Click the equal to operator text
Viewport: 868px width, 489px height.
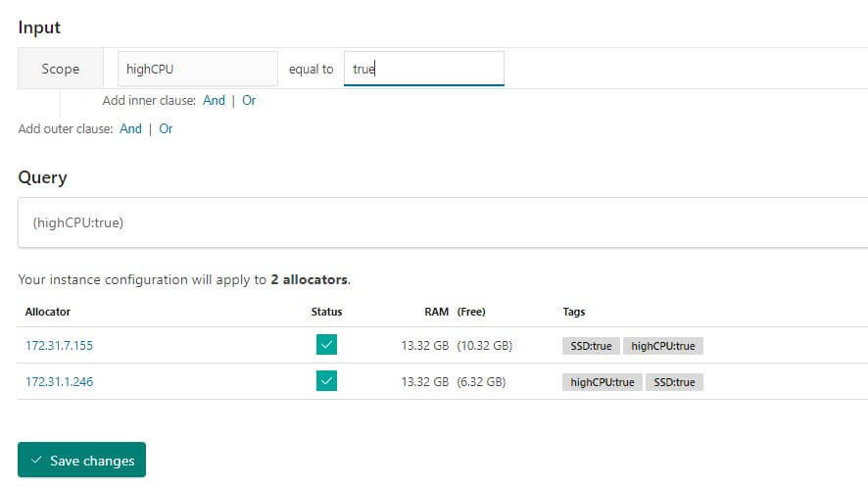pos(312,70)
